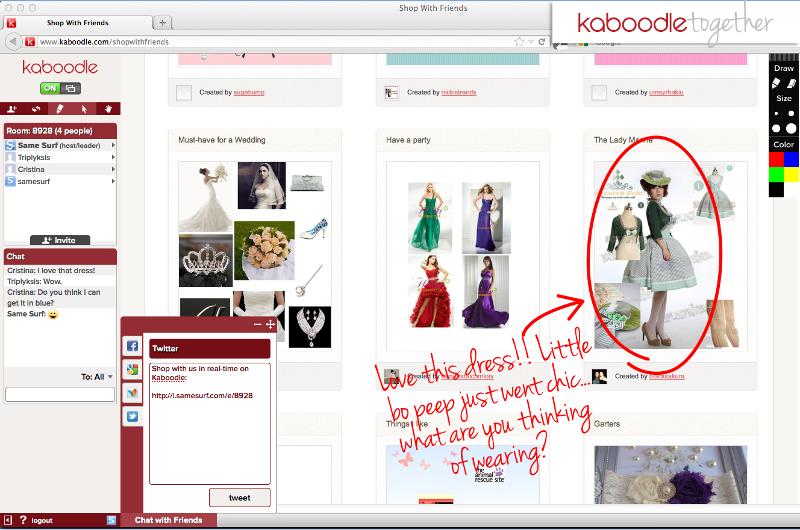Select the pointer cursor tool in the red toolbar
This screenshot has width=800, height=530.
(x=84, y=109)
